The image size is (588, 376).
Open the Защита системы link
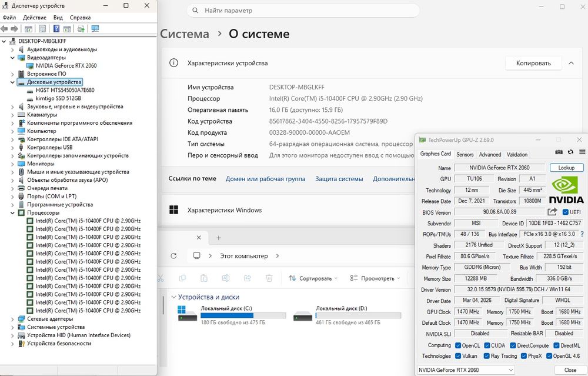point(339,179)
